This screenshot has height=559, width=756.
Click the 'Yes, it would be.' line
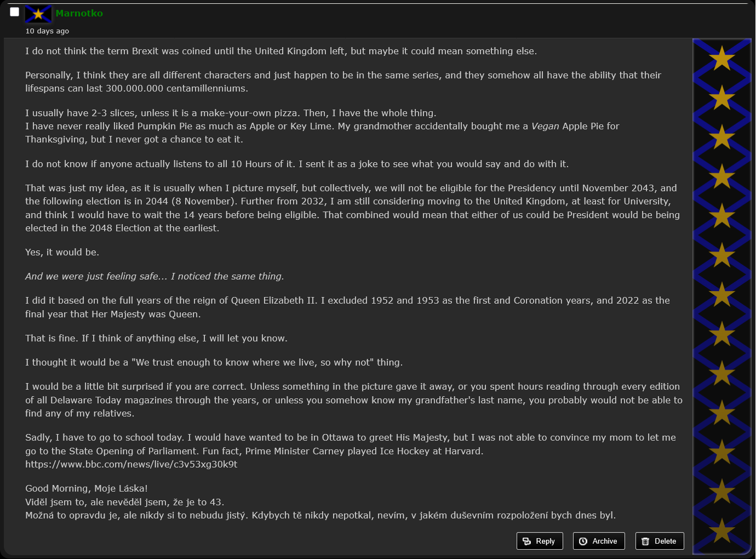tap(62, 252)
